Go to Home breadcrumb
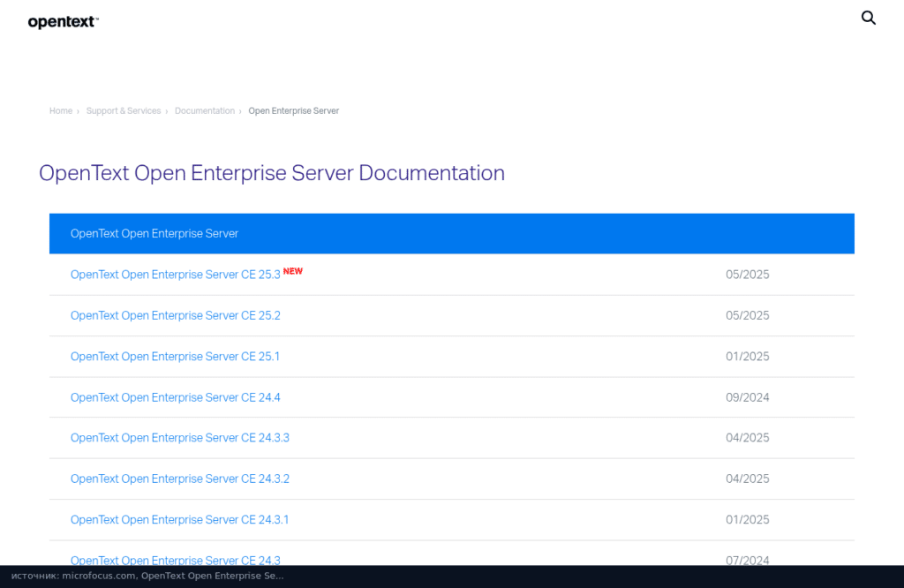Image resolution: width=904 pixels, height=588 pixels. [61, 110]
